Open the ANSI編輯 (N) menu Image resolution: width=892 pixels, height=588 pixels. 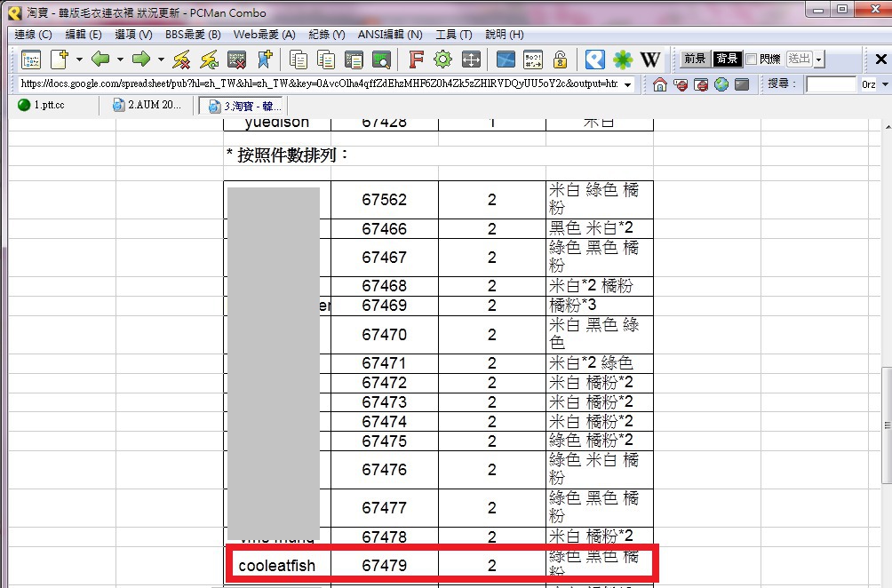point(390,35)
